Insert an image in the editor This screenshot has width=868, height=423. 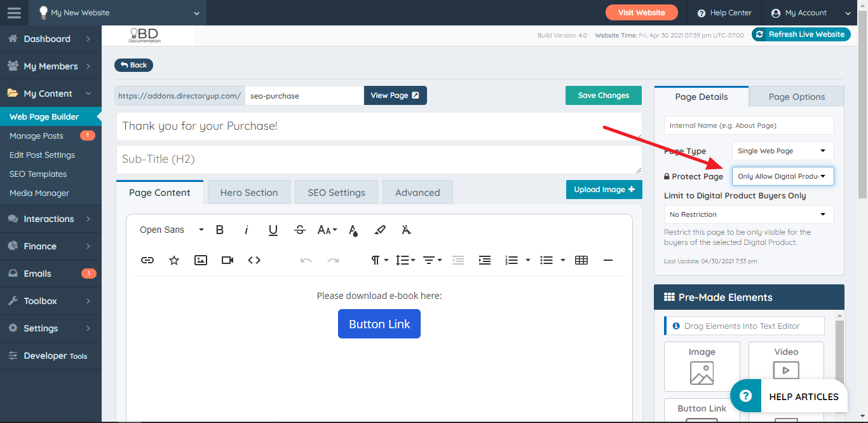click(x=201, y=260)
